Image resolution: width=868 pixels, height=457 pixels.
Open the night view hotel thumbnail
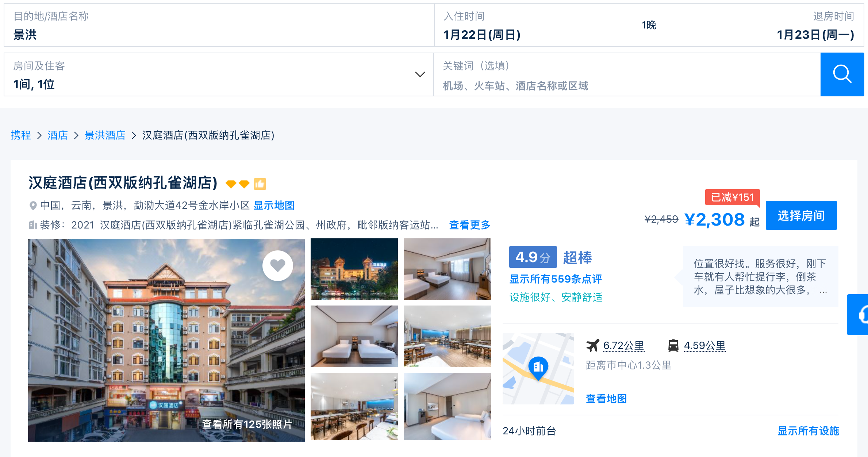(x=354, y=269)
